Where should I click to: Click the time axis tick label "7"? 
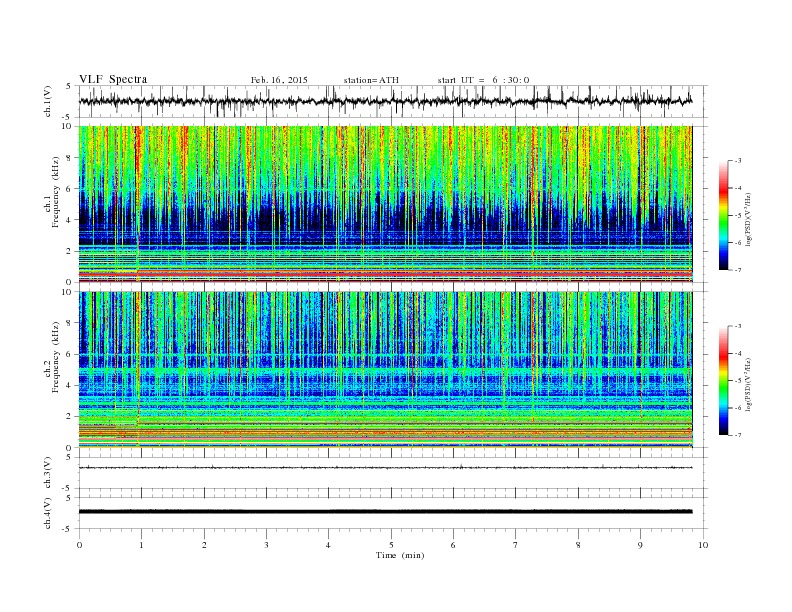pyautogui.click(x=516, y=545)
